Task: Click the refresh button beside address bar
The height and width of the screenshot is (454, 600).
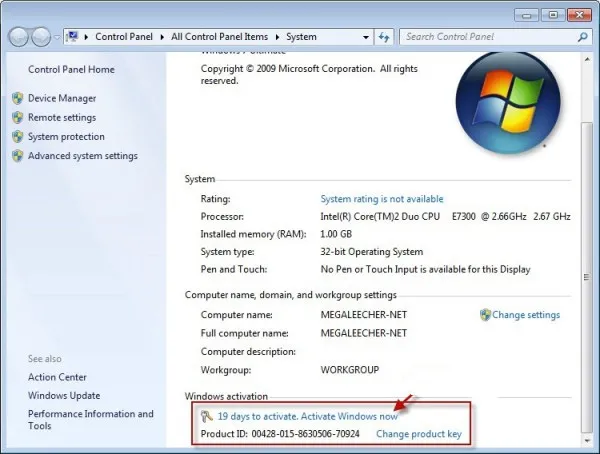Action: pos(384,37)
